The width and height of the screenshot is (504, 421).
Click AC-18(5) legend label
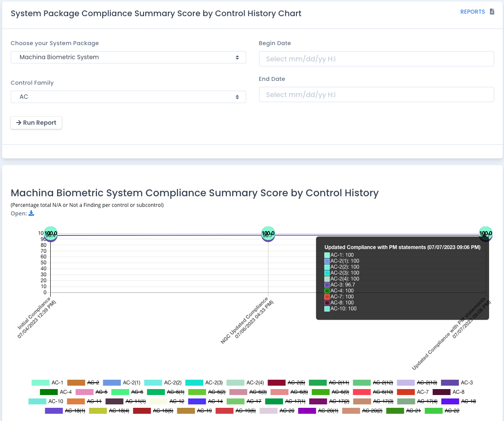pyautogui.click(x=163, y=410)
